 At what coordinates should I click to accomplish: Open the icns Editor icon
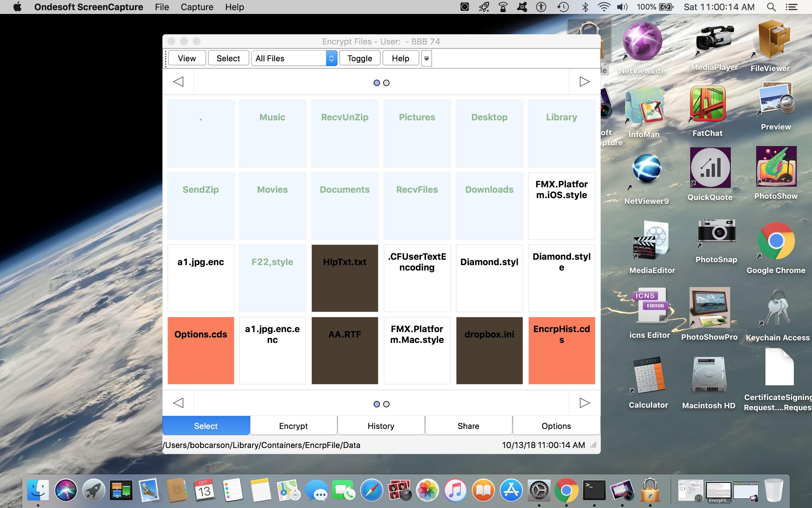pyautogui.click(x=650, y=306)
